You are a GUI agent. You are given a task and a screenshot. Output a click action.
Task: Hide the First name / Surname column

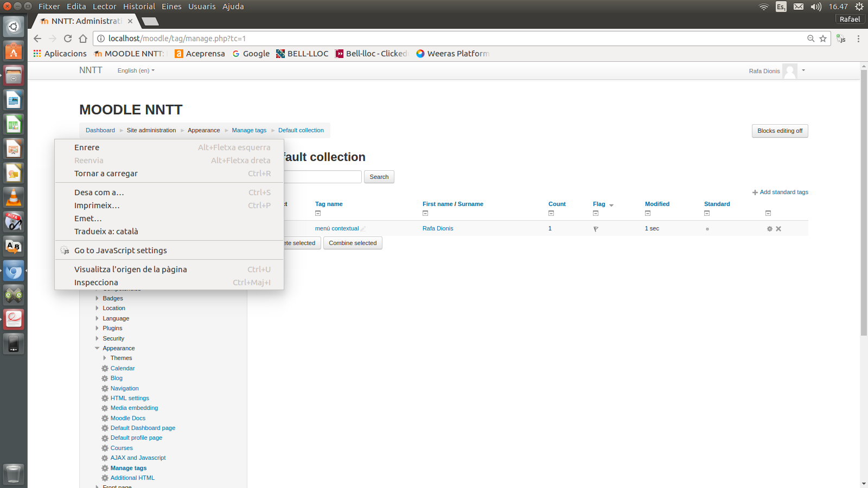(425, 213)
